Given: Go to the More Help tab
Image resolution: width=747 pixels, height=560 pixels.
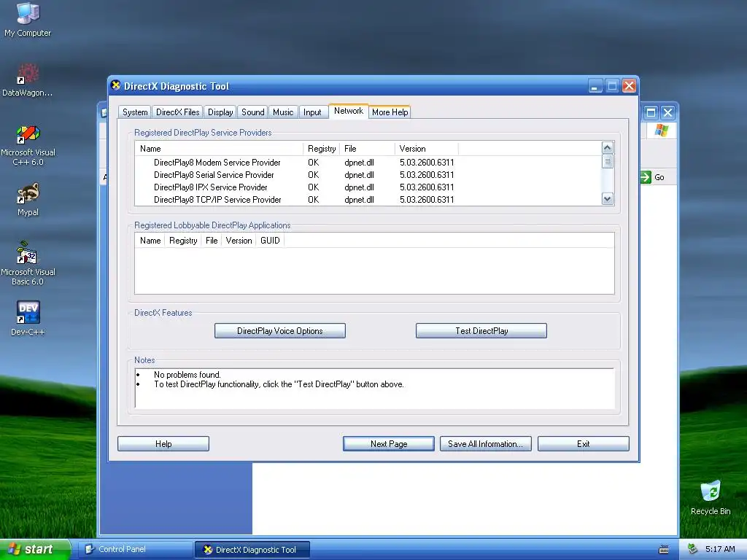Looking at the screenshot, I should [x=390, y=112].
